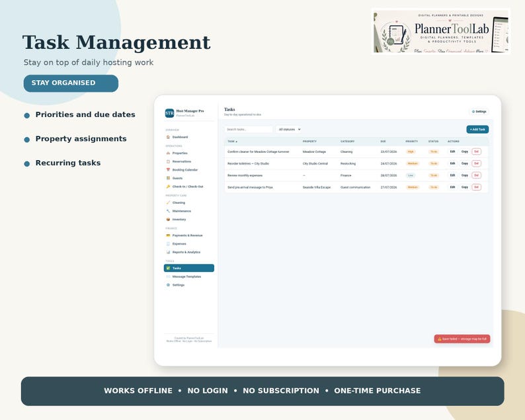Viewport: 525px width, 420px height.
Task: Sort by the Due column header
Action: [x=383, y=142]
